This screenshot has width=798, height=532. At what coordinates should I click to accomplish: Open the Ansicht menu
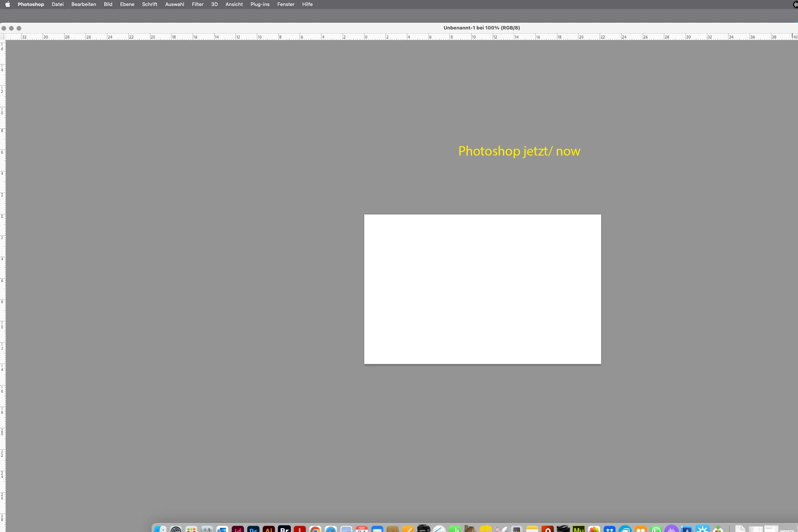(x=234, y=5)
